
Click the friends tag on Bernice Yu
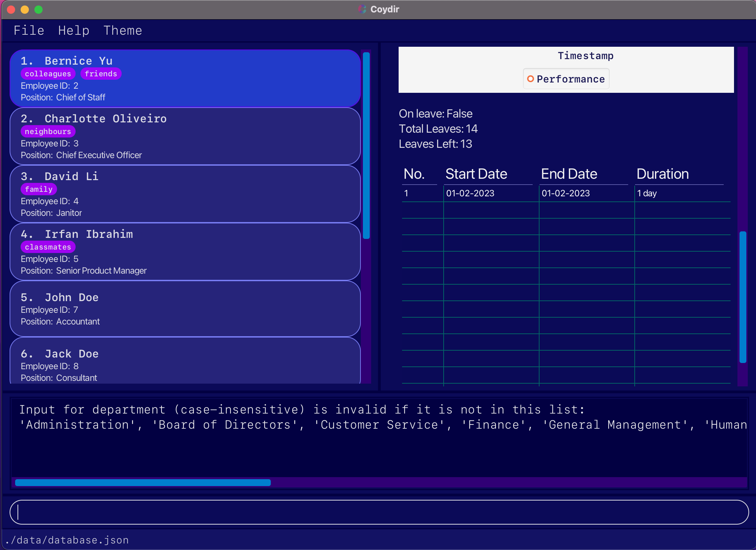coord(101,74)
